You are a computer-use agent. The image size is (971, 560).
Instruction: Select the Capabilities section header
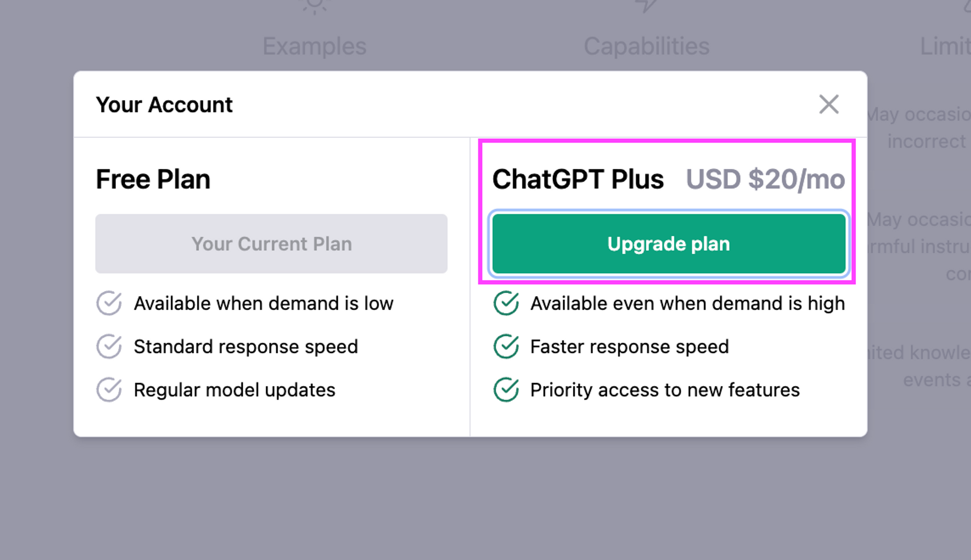pyautogui.click(x=648, y=46)
